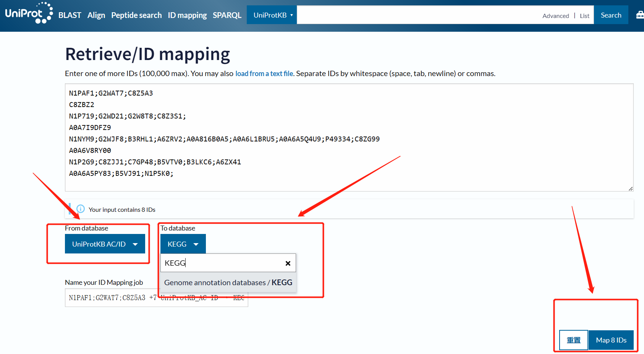Go to Peptide search

tap(136, 15)
